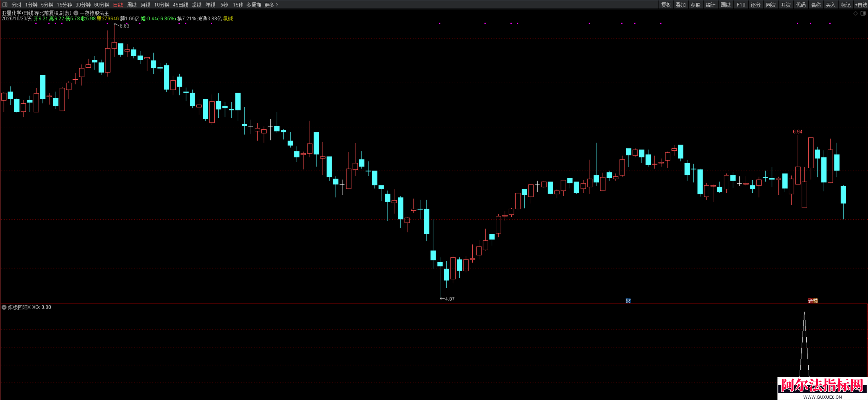This screenshot has height=400, width=868.
Task: Open the main indicator dropdown beside 亚星化学
Action: point(76,13)
